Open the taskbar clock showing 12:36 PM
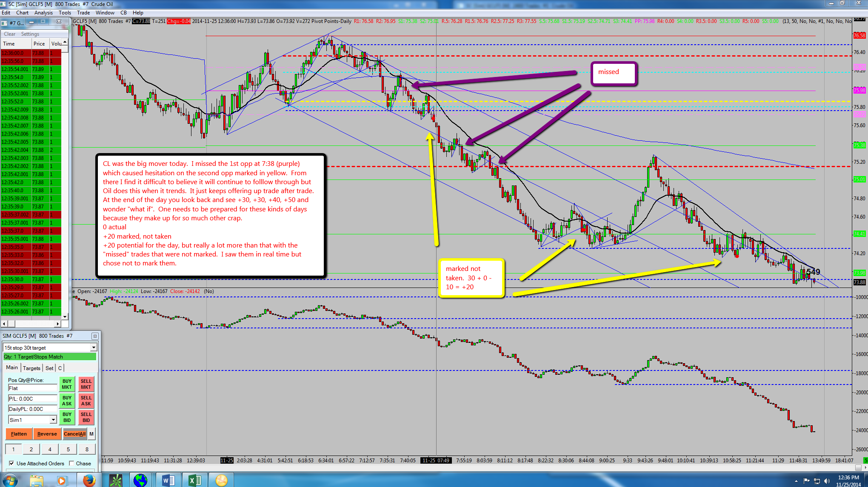The height and width of the screenshot is (487, 868). pyautogui.click(x=848, y=481)
